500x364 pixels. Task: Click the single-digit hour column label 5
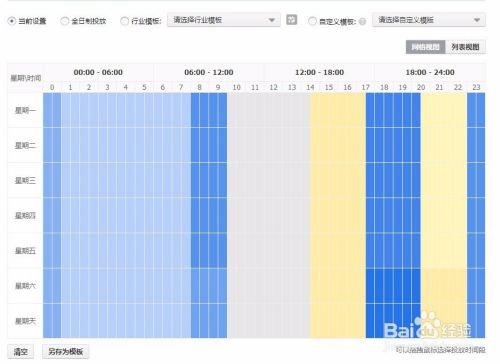[x=144, y=87]
